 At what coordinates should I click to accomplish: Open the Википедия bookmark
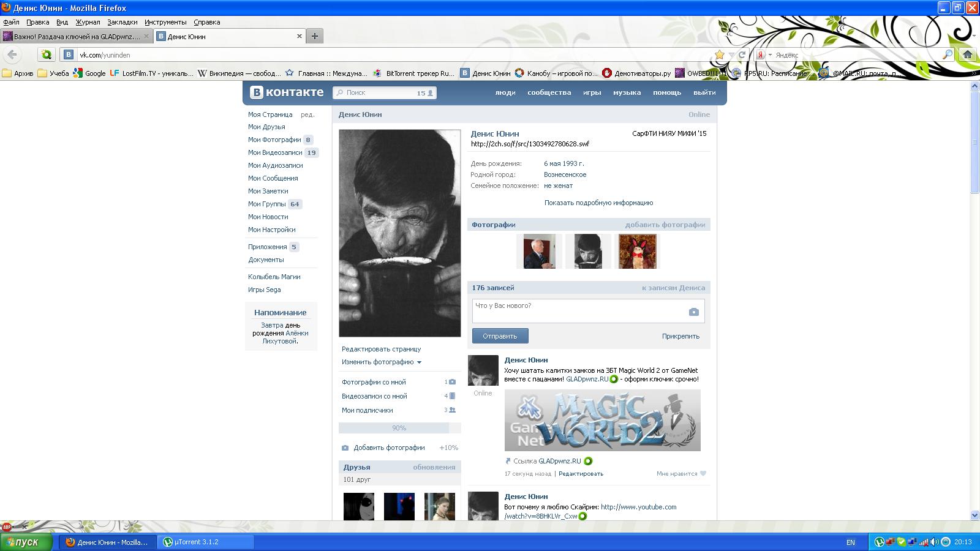tap(239, 73)
